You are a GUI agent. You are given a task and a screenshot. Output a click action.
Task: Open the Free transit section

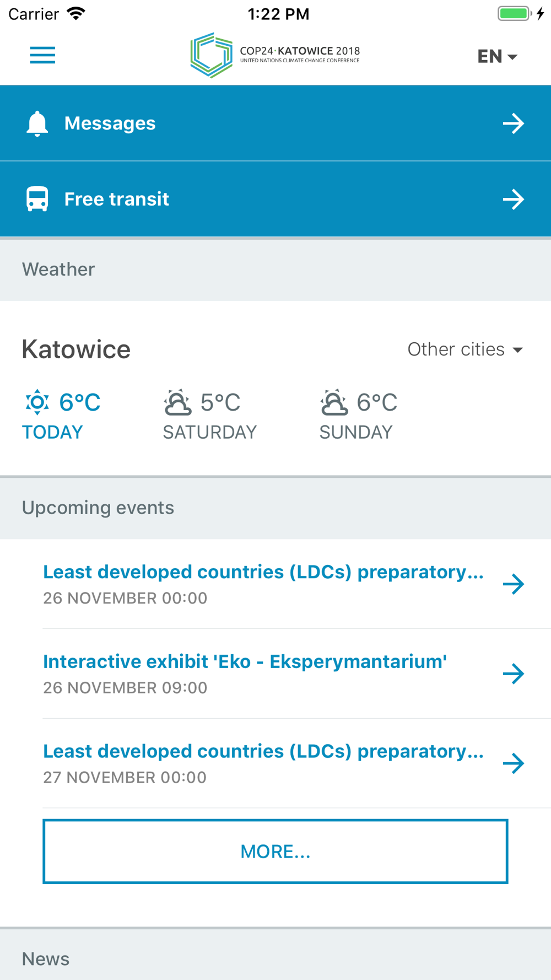[275, 199]
